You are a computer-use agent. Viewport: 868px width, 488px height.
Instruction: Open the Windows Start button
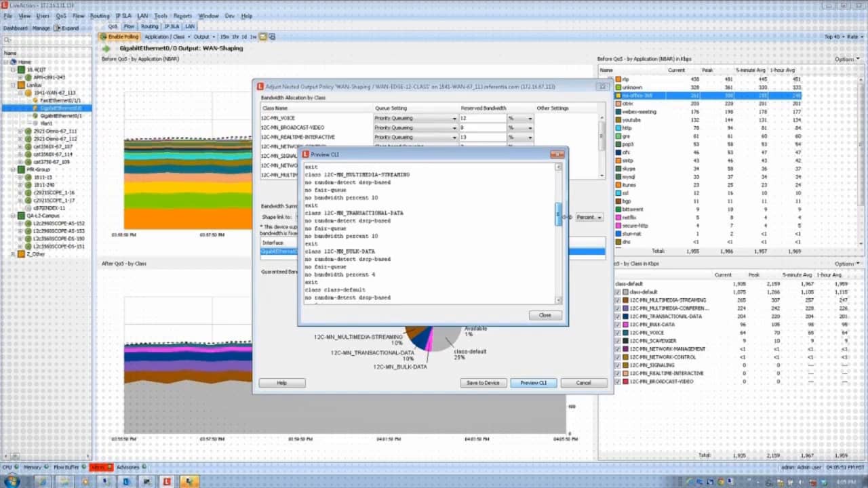point(12,481)
